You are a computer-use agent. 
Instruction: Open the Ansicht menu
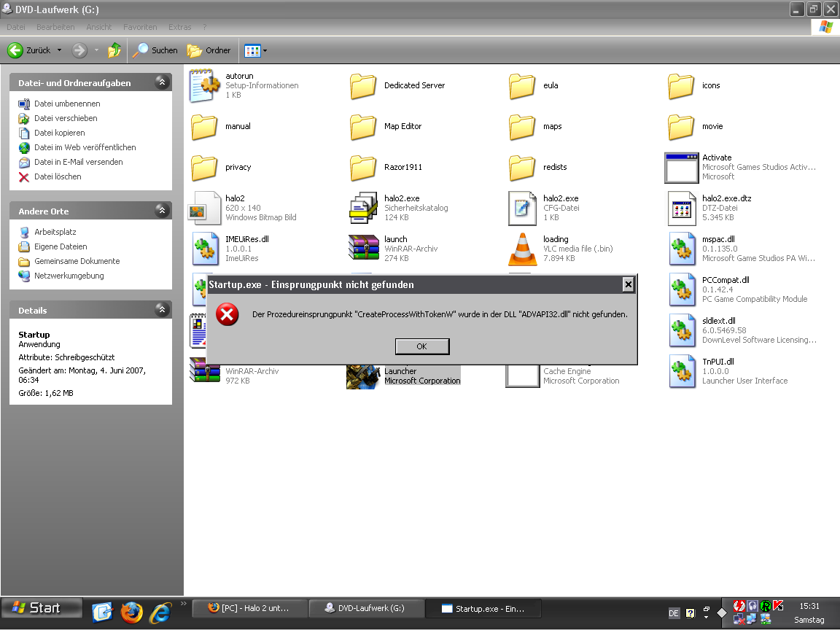click(x=99, y=27)
